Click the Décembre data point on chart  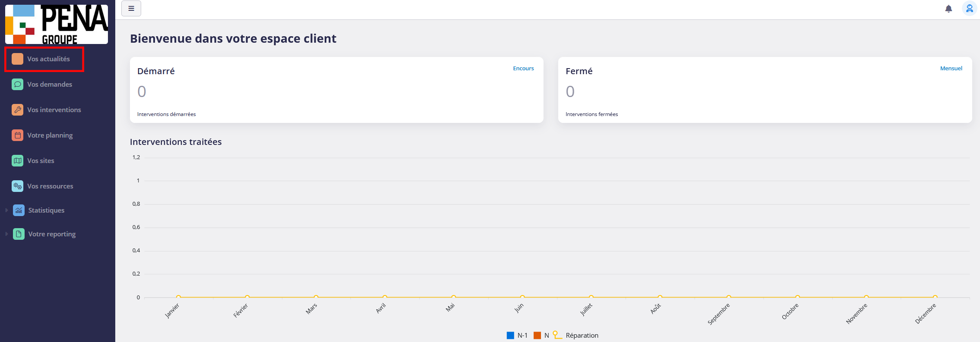(x=935, y=297)
